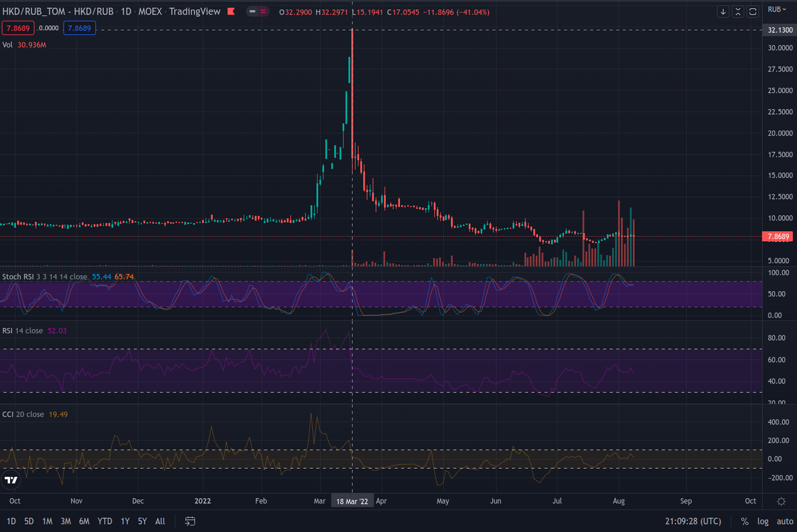
Task: Click the MOEX exchange label
Action: (x=150, y=12)
